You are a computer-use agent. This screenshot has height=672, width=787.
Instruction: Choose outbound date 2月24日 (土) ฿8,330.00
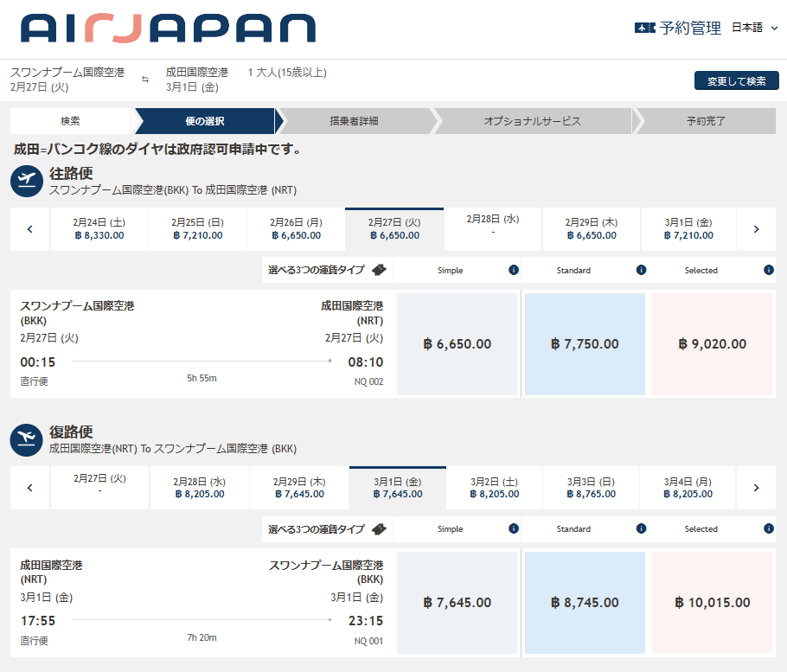[x=99, y=229]
